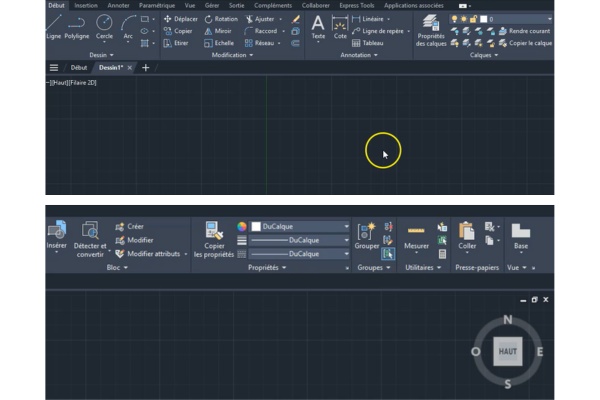Open the calculator icon in Utilitaires

[x=442, y=254]
